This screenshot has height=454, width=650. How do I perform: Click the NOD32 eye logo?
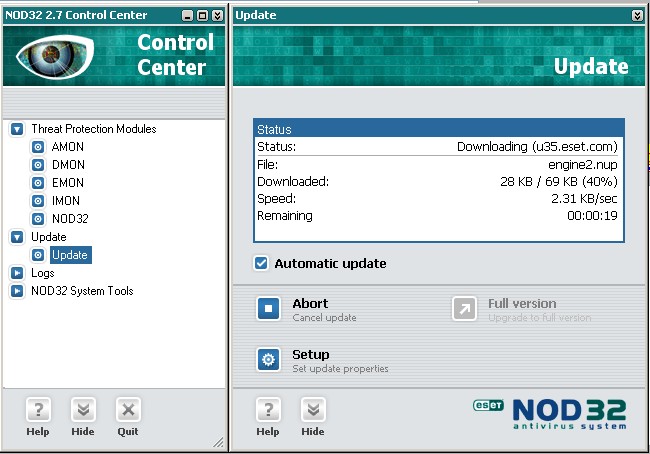click(x=55, y=56)
